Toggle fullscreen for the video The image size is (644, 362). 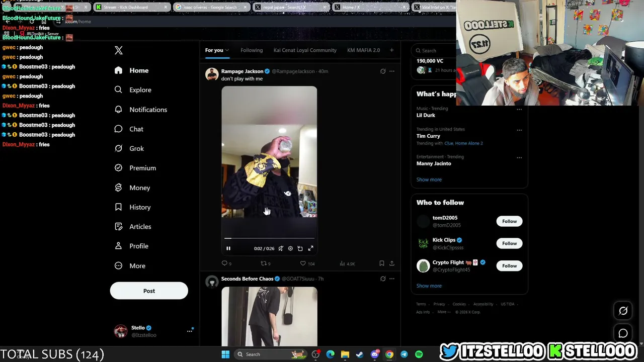tap(310, 248)
